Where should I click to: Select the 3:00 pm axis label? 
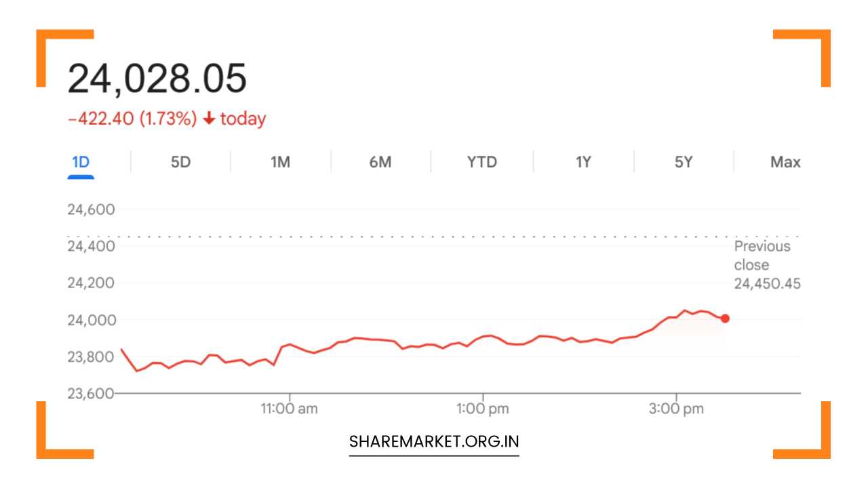675,408
